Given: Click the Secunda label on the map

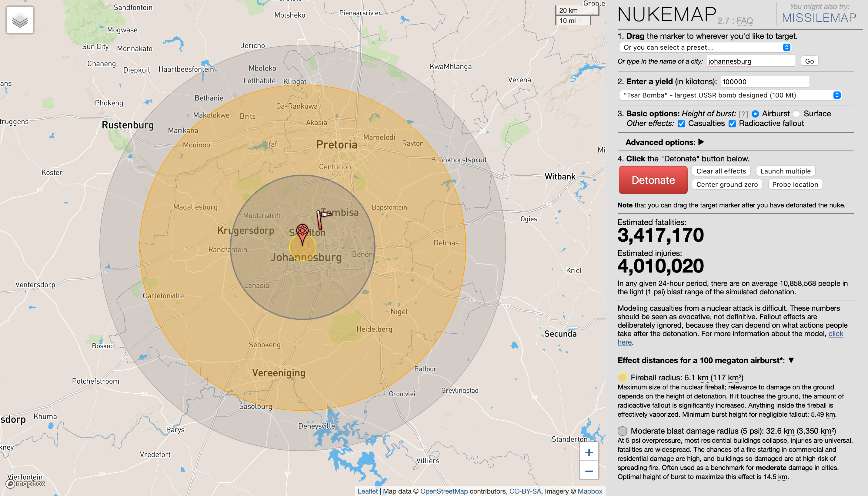Looking at the screenshot, I should pos(560,334).
